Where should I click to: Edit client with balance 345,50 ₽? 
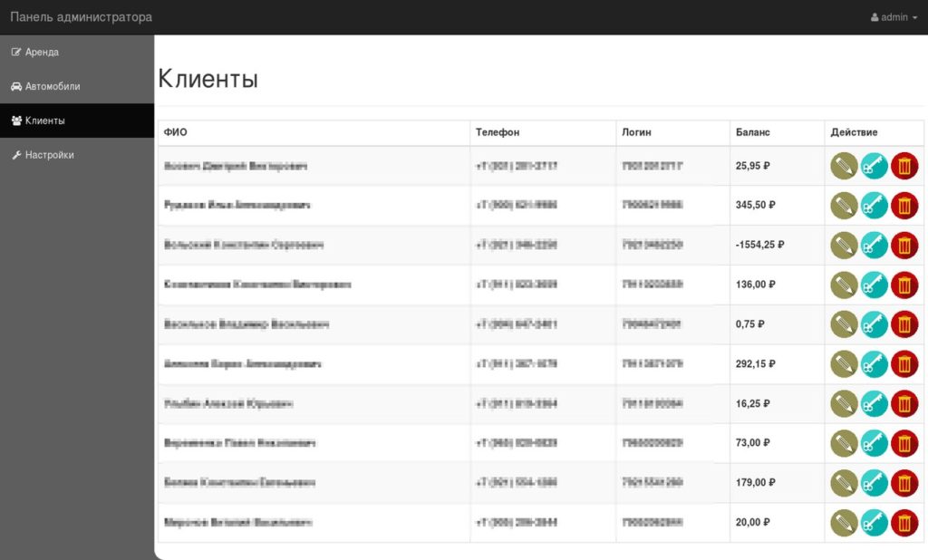[844, 206]
